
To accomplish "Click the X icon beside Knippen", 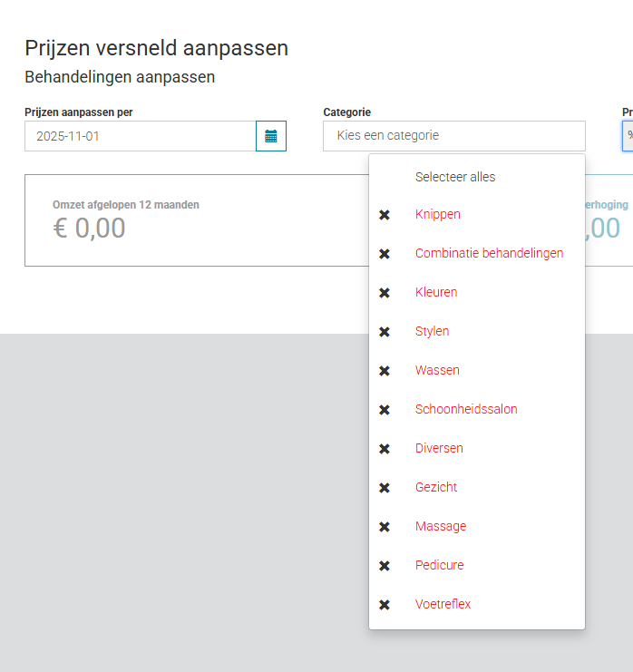I will click(x=385, y=215).
